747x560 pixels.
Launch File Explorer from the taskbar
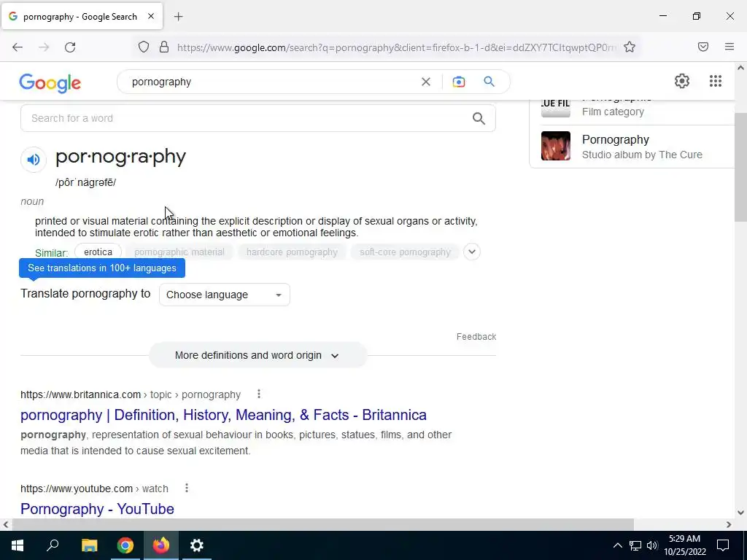pos(89,545)
